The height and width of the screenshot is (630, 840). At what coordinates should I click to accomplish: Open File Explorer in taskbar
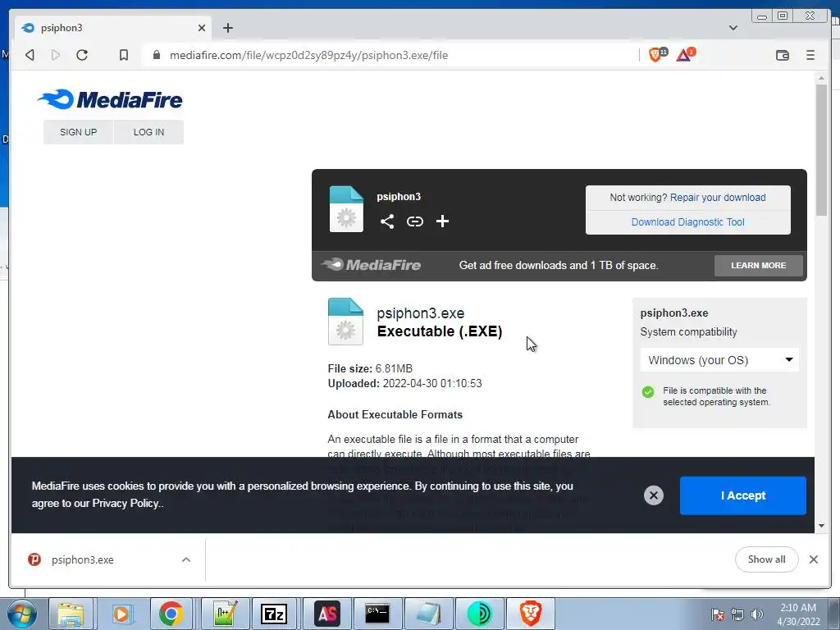(x=71, y=614)
